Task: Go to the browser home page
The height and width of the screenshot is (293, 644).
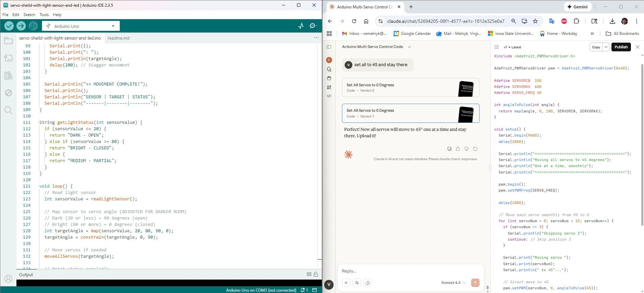Action: [x=366, y=21]
